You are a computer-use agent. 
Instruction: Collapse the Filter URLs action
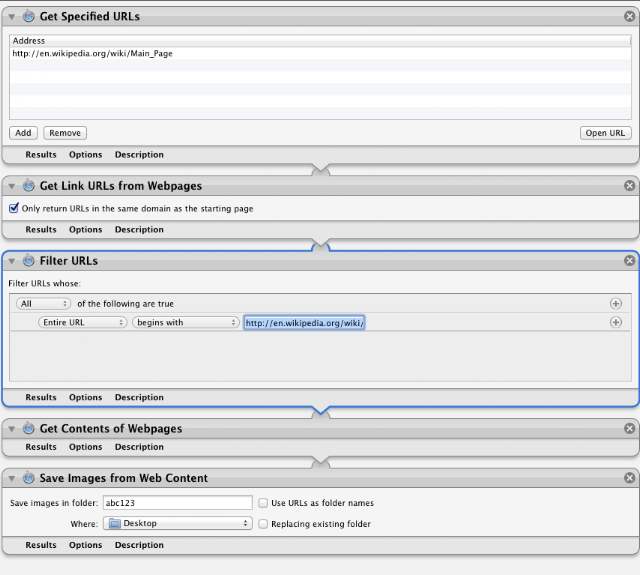point(12,261)
